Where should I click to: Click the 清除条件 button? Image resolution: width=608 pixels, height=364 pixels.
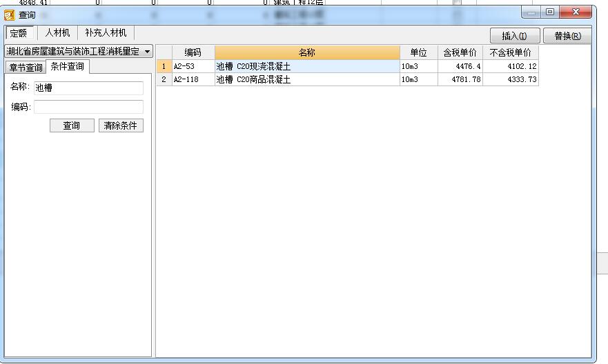pyautogui.click(x=121, y=125)
